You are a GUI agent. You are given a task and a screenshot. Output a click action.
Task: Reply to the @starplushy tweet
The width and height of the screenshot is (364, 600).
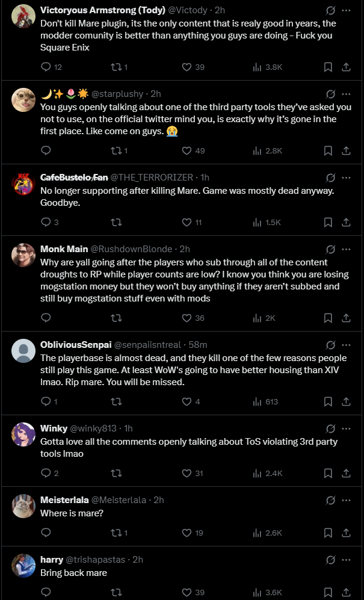pyautogui.click(x=46, y=150)
